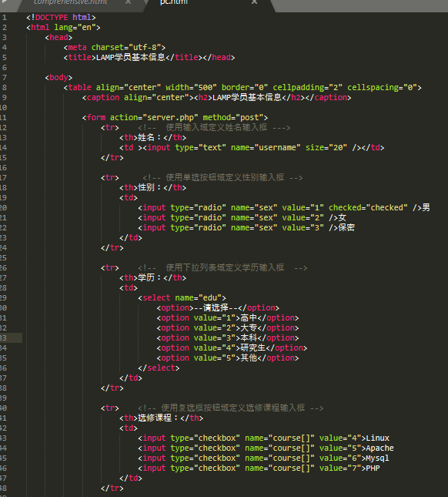Click the checked="checked" attribute
Screen dimensions: 448x497
(368, 207)
